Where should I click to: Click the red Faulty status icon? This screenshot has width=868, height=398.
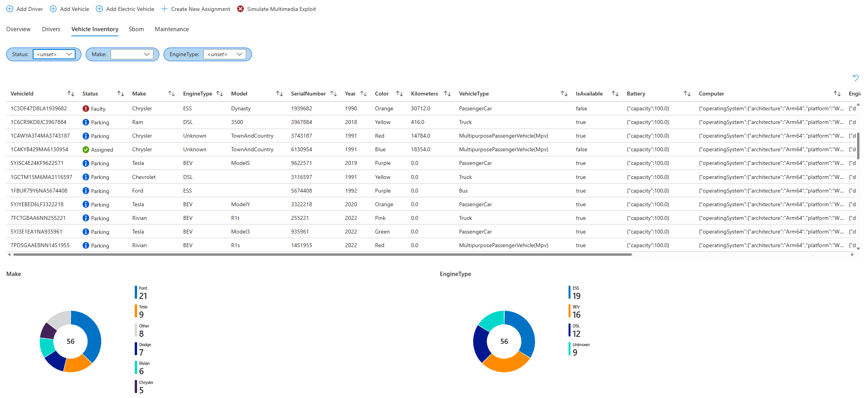pos(86,109)
